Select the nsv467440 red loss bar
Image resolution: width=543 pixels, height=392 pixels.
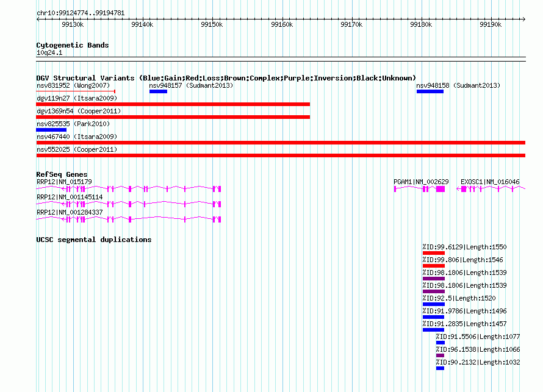coord(281,143)
